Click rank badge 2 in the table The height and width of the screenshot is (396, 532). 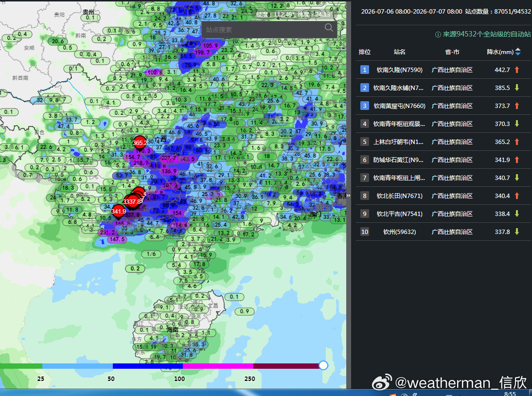pyautogui.click(x=365, y=88)
